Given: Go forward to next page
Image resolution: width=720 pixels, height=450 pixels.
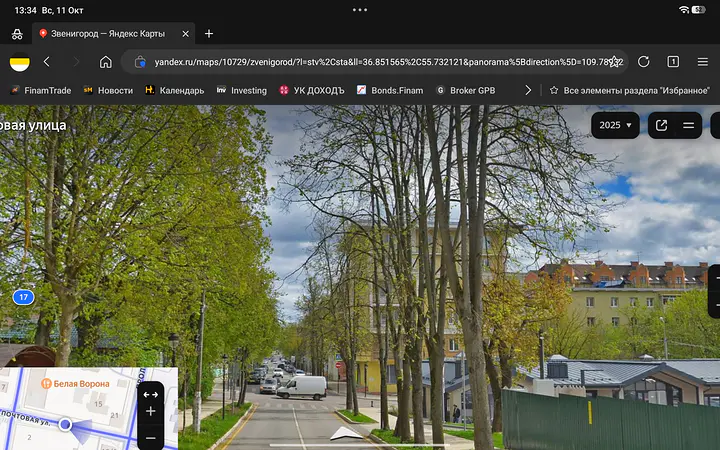Looking at the screenshot, I should pos(76,62).
